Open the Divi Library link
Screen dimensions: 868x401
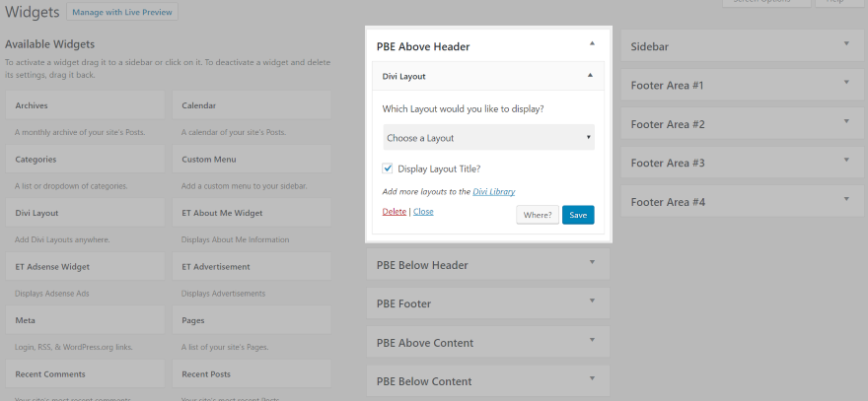pos(493,191)
